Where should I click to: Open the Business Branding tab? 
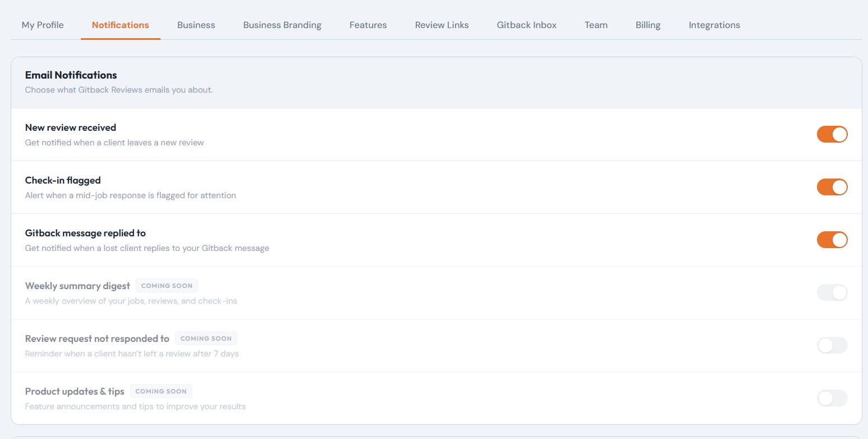(x=282, y=25)
